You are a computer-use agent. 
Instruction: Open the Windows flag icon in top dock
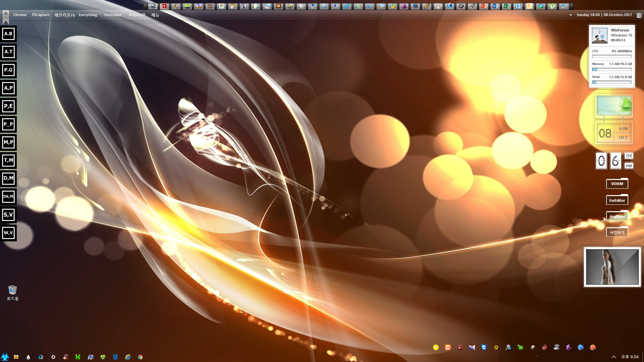221,6
